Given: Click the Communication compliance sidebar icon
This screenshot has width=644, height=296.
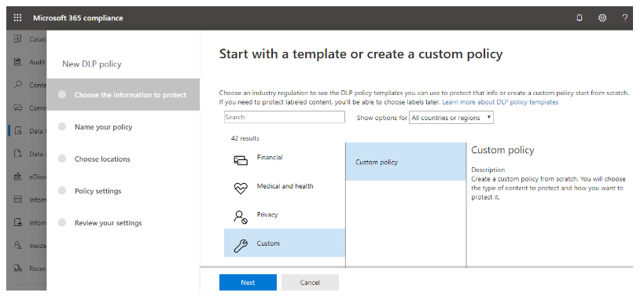Looking at the screenshot, I should point(17,108).
